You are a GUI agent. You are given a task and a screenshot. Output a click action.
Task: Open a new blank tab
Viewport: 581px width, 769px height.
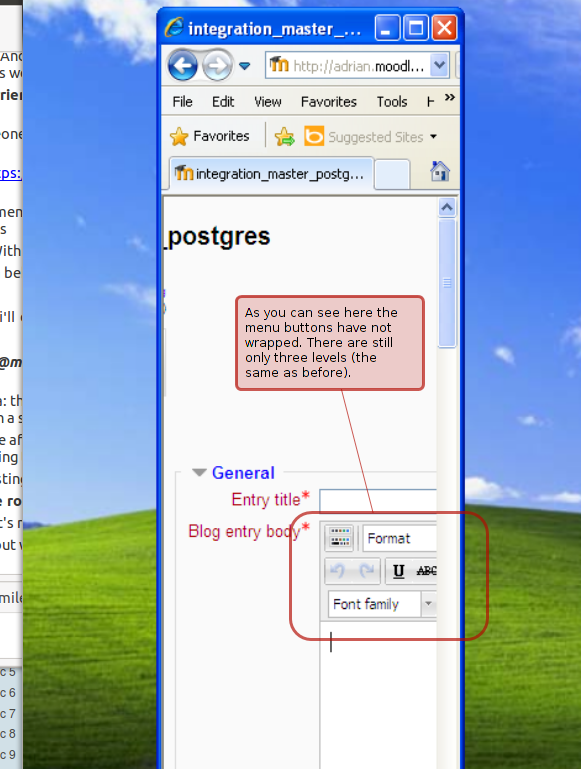point(391,174)
